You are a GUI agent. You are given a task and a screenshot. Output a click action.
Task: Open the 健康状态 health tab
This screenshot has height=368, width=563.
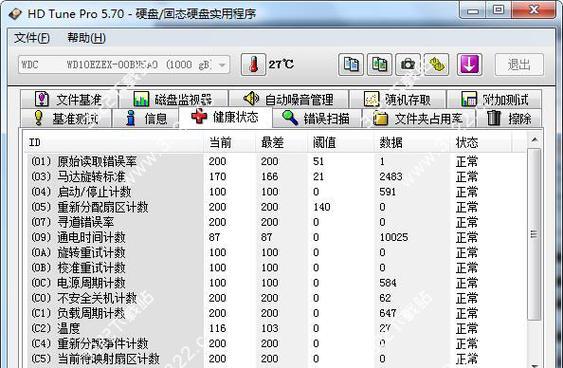pos(225,117)
